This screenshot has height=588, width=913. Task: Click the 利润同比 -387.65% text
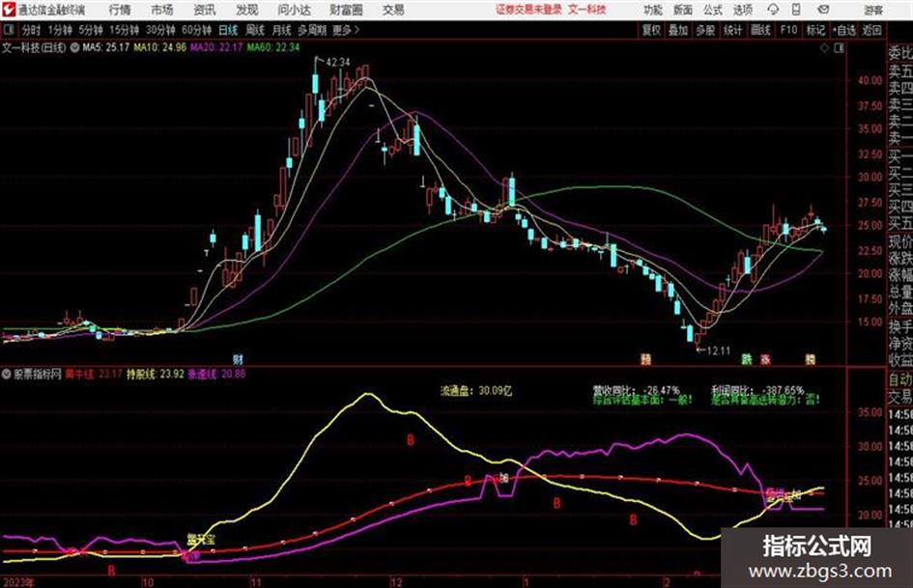[757, 390]
